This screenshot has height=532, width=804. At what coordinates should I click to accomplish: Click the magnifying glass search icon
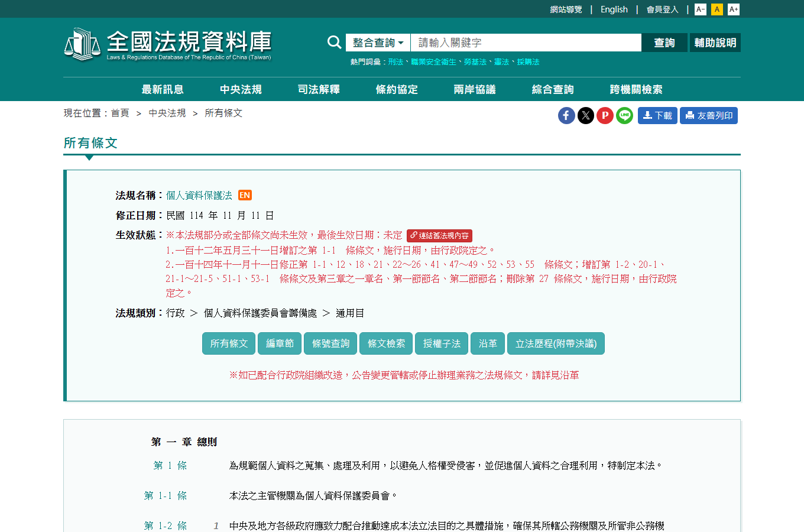pos(334,43)
